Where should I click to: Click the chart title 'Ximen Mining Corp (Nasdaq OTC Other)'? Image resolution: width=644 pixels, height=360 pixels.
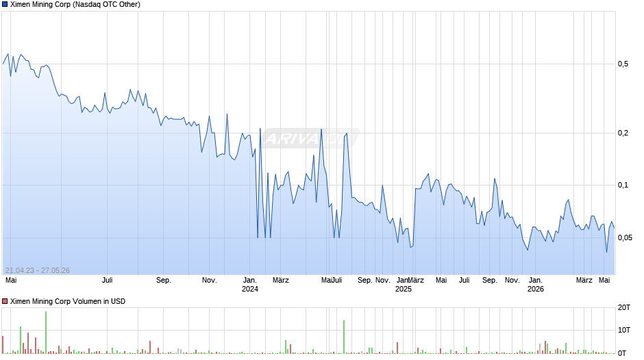75,5
